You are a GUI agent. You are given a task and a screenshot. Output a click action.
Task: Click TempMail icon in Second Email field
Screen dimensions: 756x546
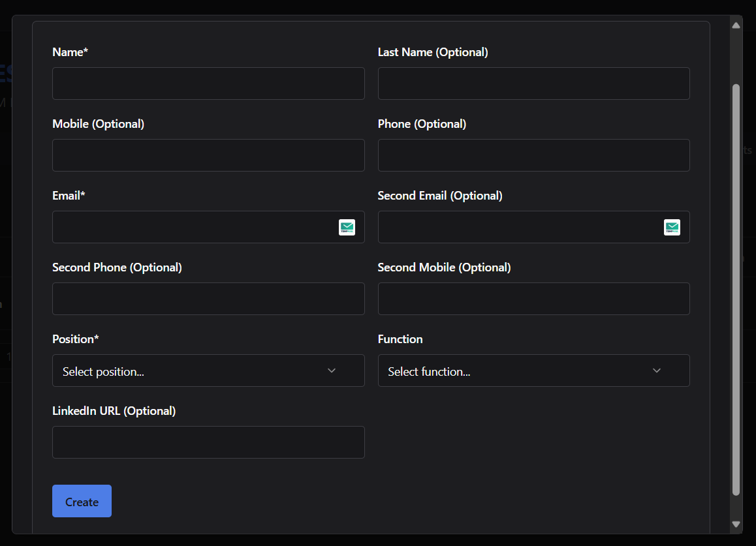tap(672, 227)
